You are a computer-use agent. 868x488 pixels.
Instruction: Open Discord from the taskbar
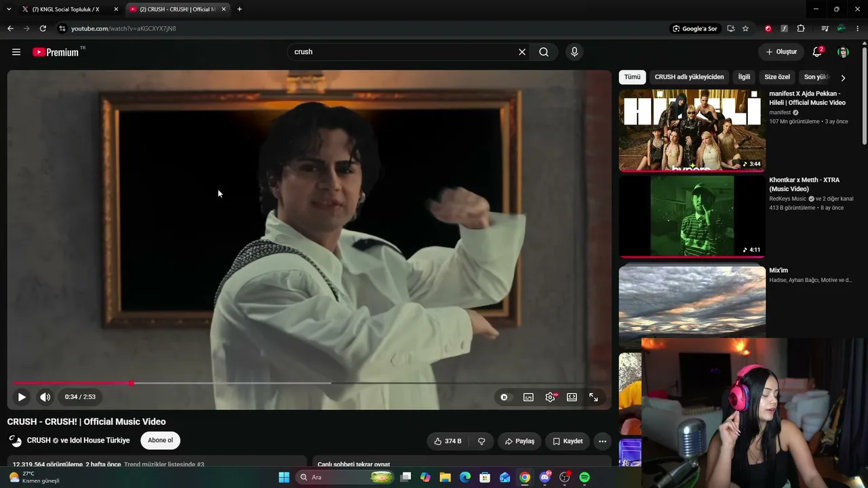545,477
